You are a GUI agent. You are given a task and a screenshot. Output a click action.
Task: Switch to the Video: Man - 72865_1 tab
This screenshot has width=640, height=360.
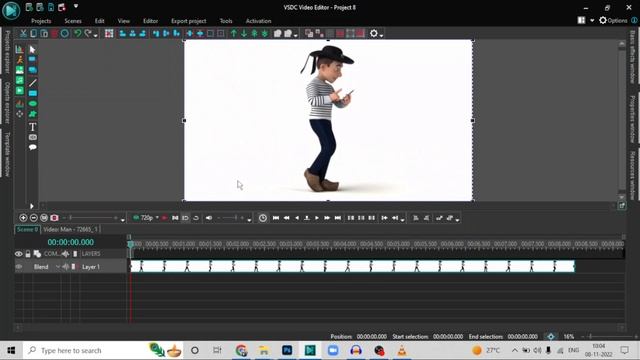(70, 229)
